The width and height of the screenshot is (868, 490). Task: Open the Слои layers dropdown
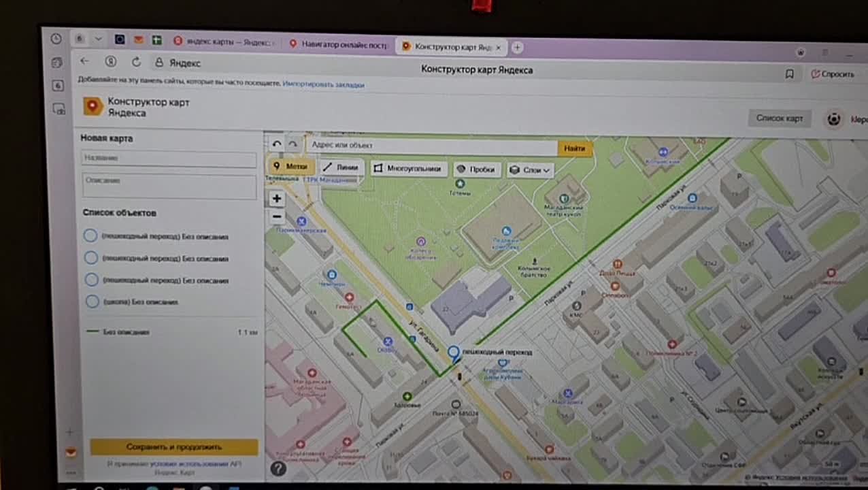(531, 170)
